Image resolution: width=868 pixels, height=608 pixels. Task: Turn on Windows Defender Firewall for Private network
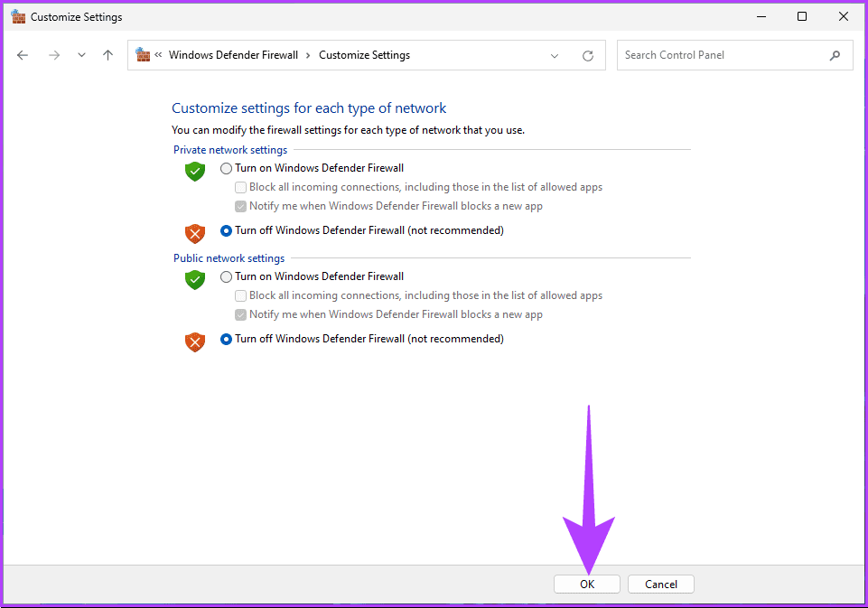pos(226,168)
